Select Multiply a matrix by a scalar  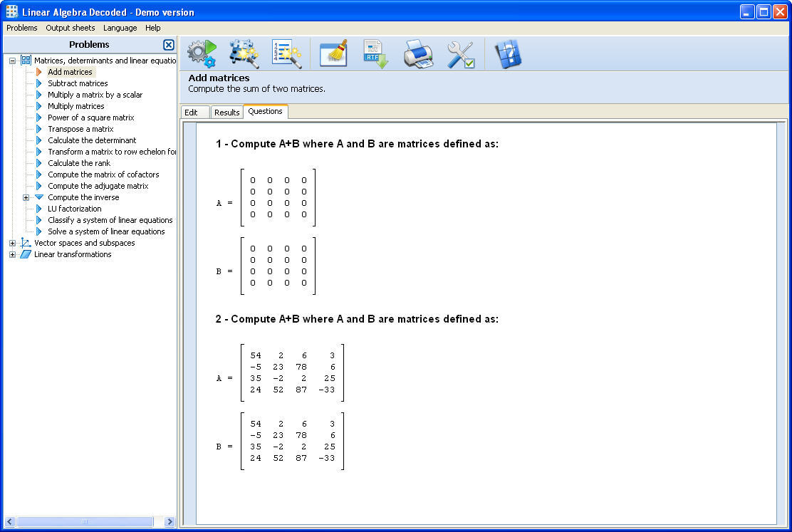coord(95,95)
